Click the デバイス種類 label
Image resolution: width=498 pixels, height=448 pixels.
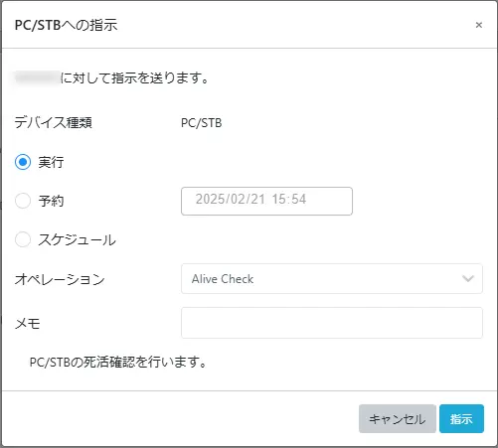(x=54, y=123)
